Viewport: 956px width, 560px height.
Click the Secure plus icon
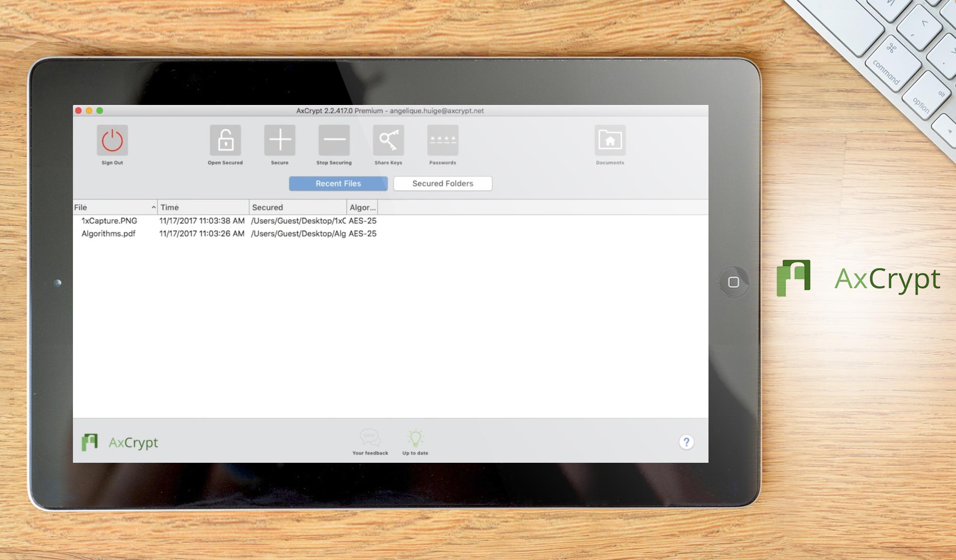(x=280, y=140)
